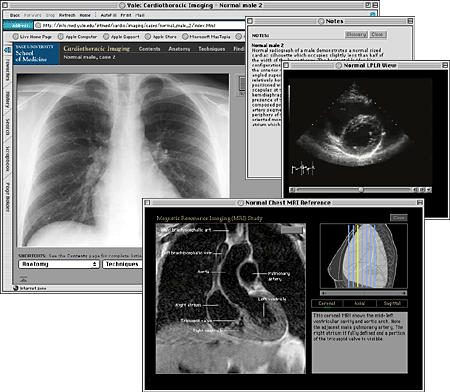Click the Yale School of Medicine logo
The height and width of the screenshot is (392, 450).
[36, 53]
